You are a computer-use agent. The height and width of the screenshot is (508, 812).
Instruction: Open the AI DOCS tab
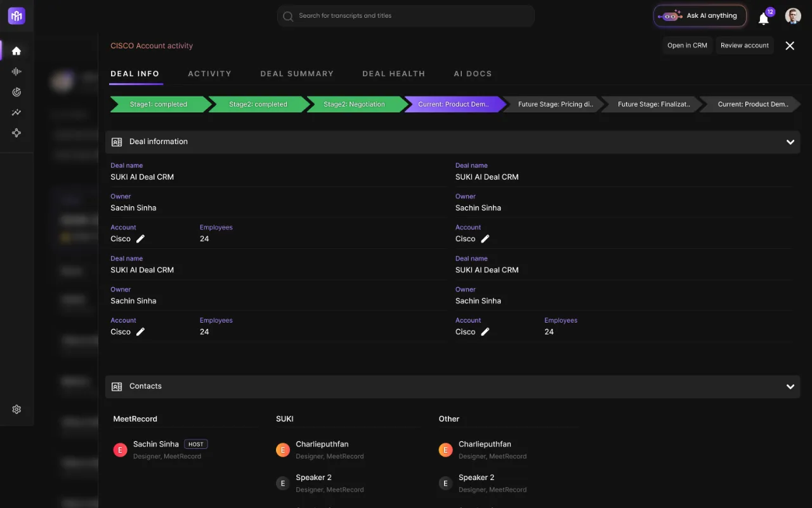(473, 74)
